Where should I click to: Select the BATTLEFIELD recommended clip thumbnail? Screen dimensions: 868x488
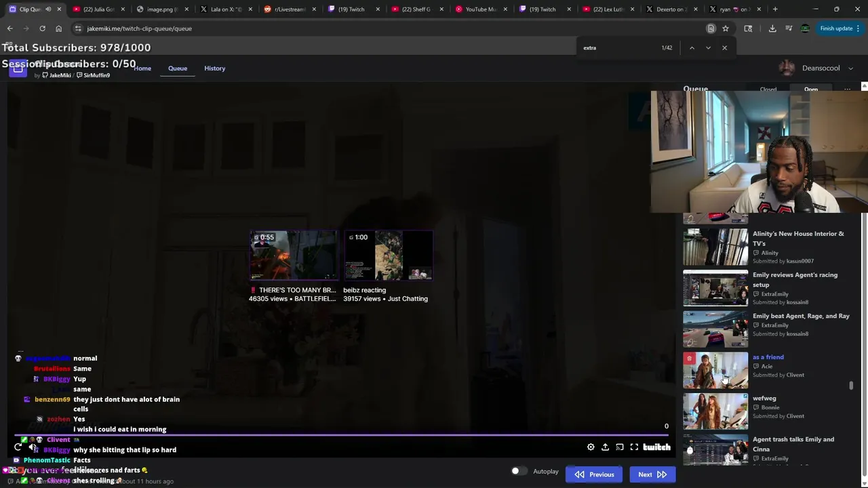click(x=294, y=255)
